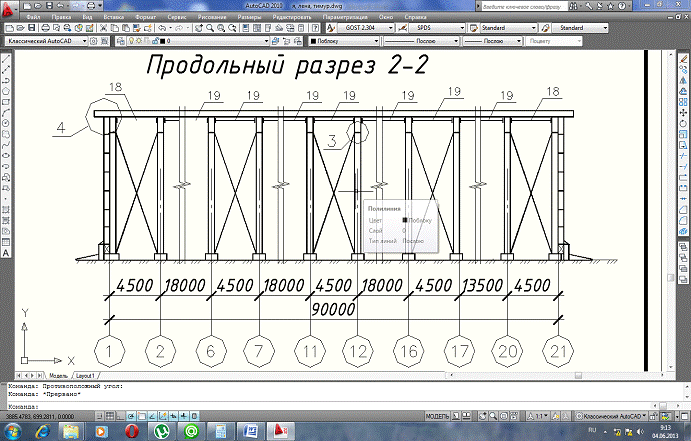Open the GOST 2.304 text style dropdown
The image size is (691, 441).
(385, 28)
